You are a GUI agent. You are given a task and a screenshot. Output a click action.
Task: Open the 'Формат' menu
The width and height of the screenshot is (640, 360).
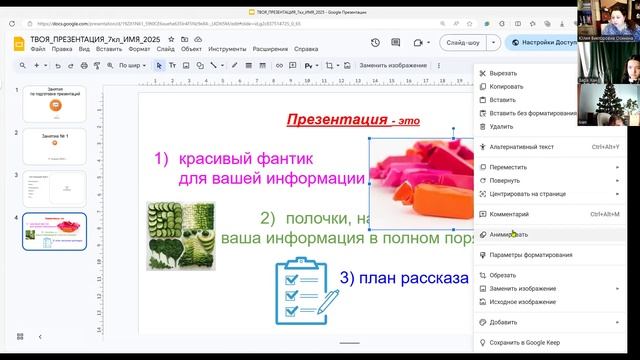(139, 49)
